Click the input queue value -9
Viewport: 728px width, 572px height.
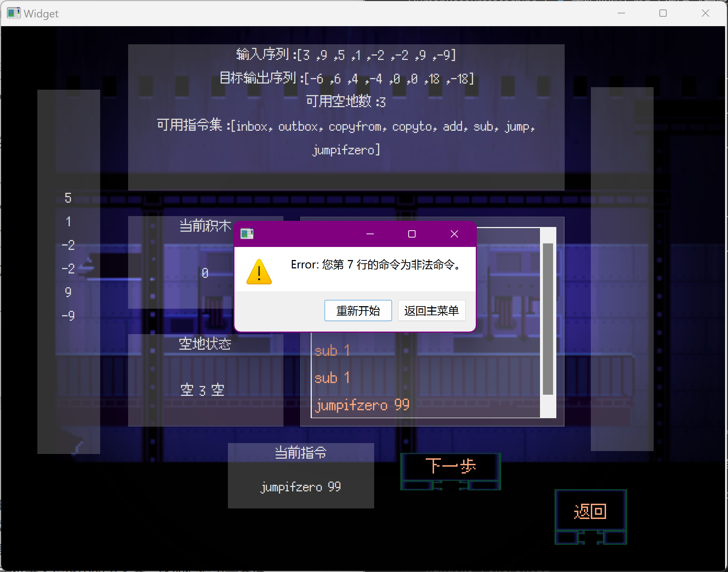tap(68, 315)
